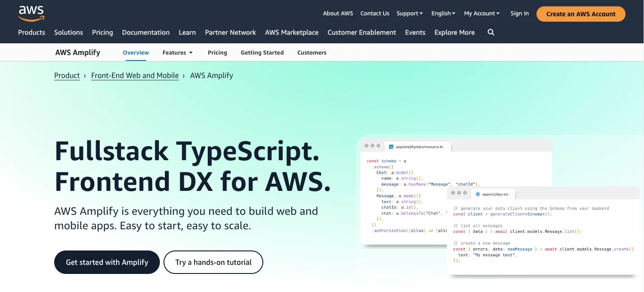Viewport: 644px width, 292px height.
Task: Open the Customers tab
Action: 312,53
